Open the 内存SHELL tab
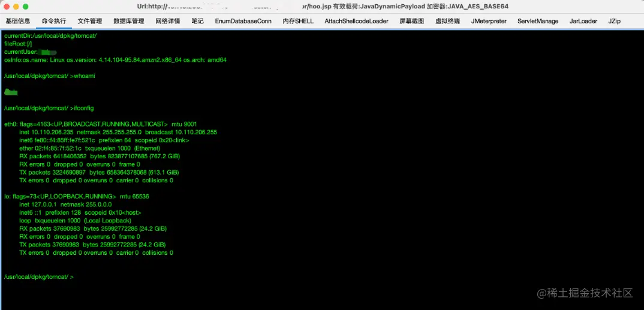This screenshot has width=644, height=310. [x=298, y=21]
